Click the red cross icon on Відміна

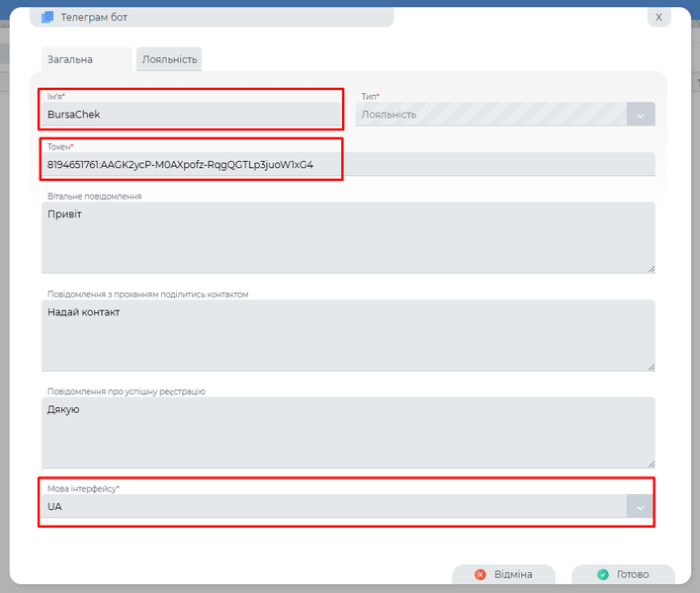[x=481, y=574]
